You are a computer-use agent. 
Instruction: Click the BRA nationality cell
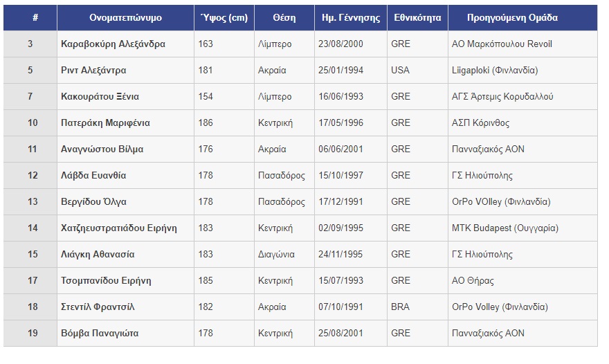(x=400, y=307)
